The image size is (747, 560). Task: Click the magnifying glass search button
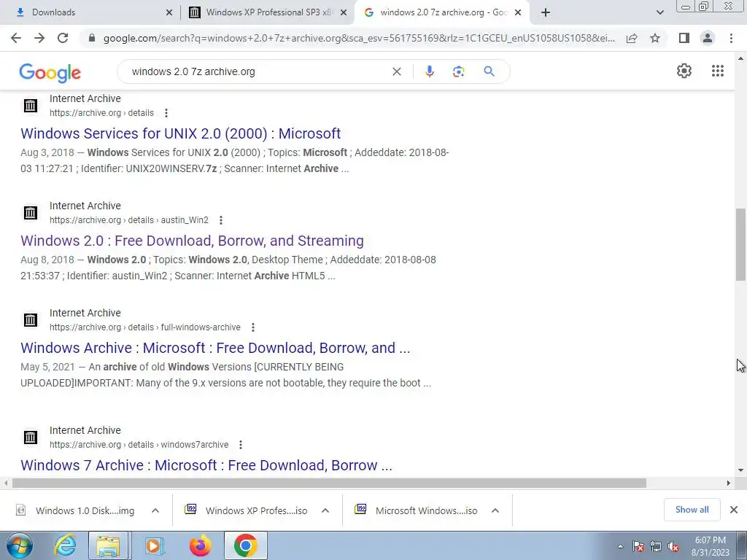[489, 71]
